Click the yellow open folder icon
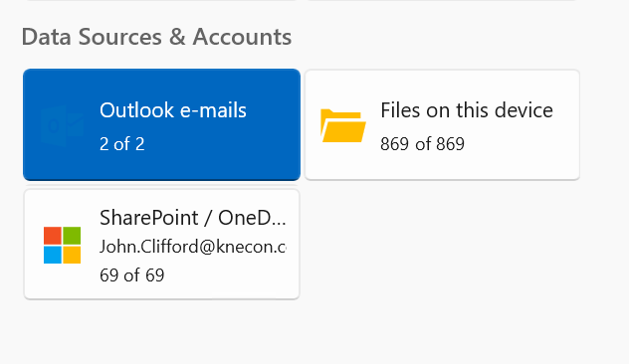Image resolution: width=629 pixels, height=364 pixels. 343,125
